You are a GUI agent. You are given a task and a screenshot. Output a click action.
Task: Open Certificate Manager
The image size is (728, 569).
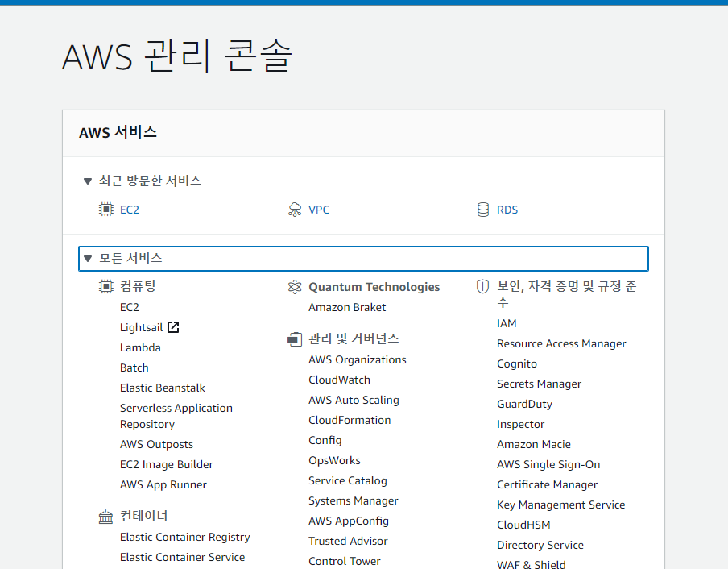click(547, 484)
